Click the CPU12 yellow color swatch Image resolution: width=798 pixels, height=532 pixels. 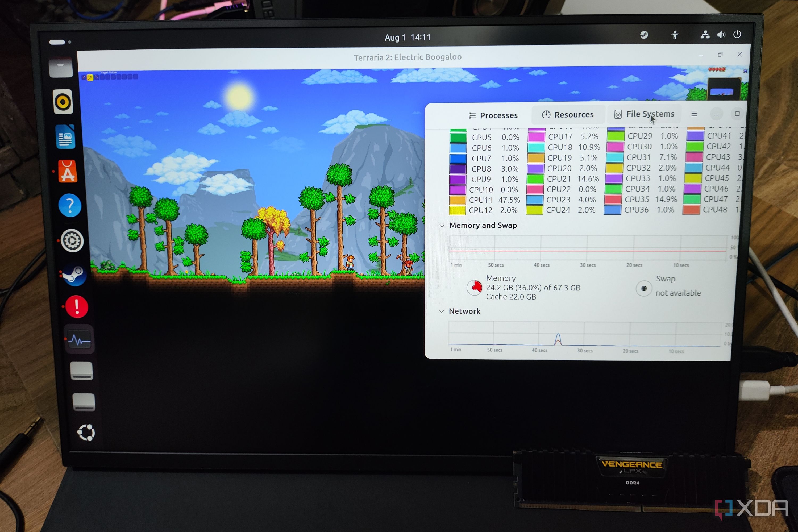tap(457, 211)
